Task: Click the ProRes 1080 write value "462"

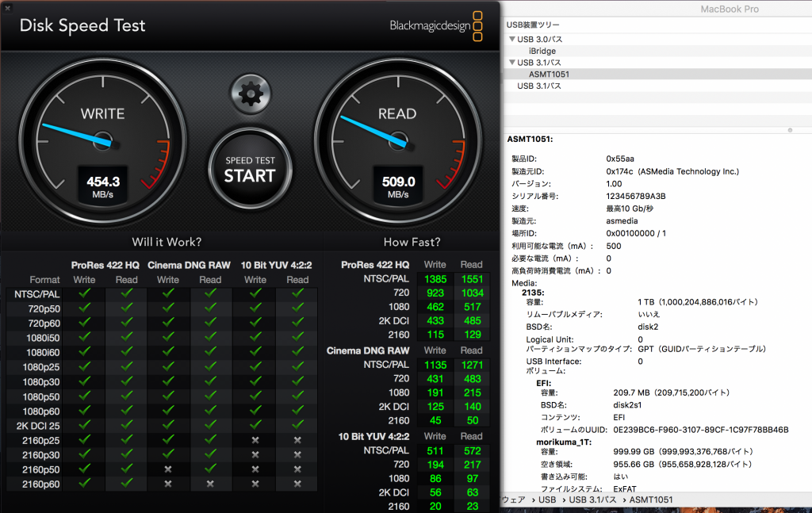Action: click(435, 307)
